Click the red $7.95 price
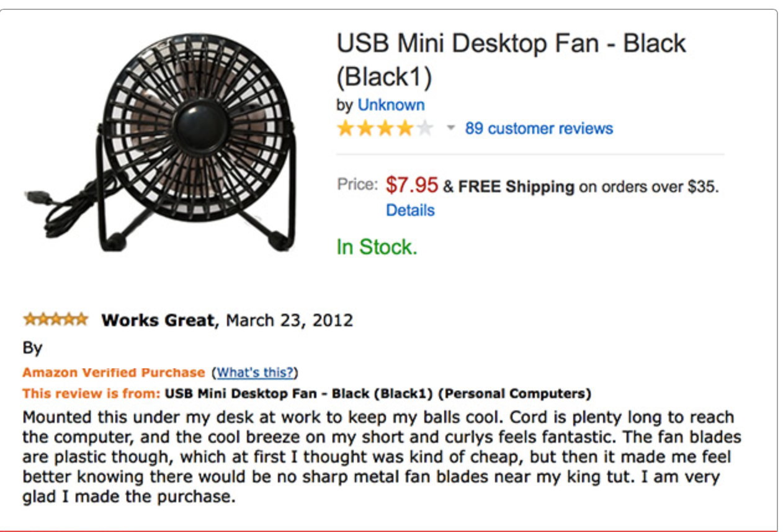Screen dimensions: 783x532 pyautogui.click(x=412, y=185)
